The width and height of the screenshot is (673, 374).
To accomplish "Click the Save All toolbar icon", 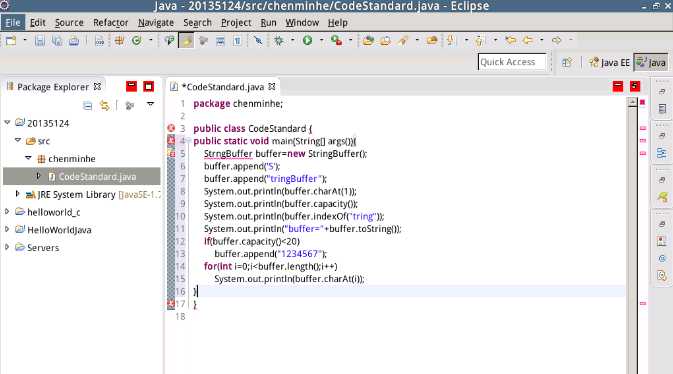I will (x=57, y=41).
